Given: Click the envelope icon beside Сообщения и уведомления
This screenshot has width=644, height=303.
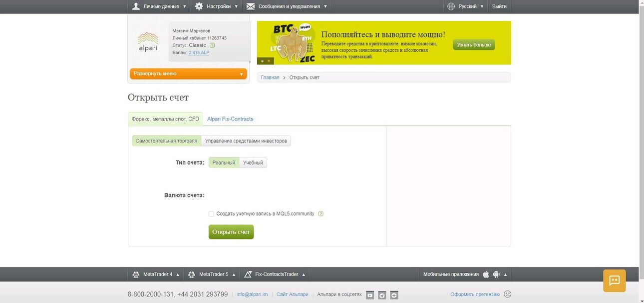Looking at the screenshot, I should coord(251,6).
